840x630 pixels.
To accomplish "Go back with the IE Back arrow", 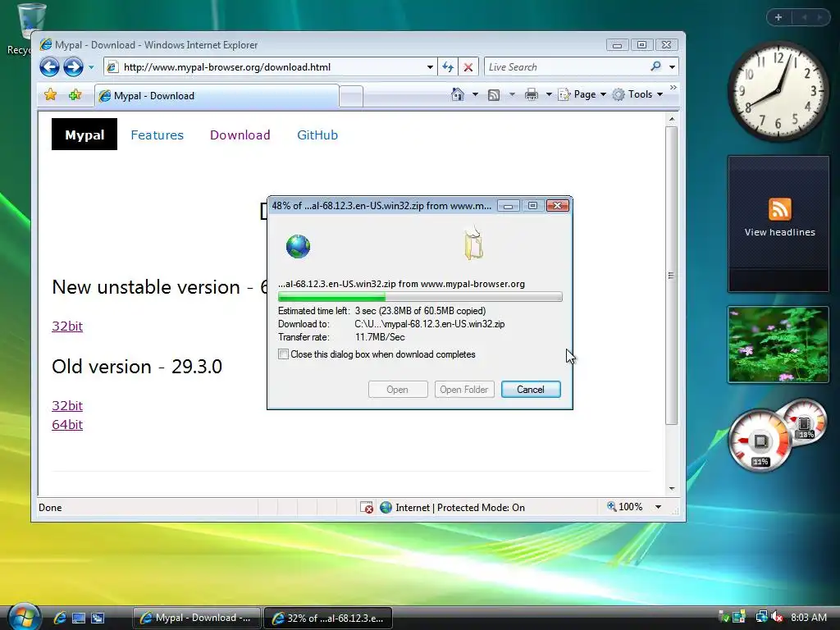I will coord(49,67).
